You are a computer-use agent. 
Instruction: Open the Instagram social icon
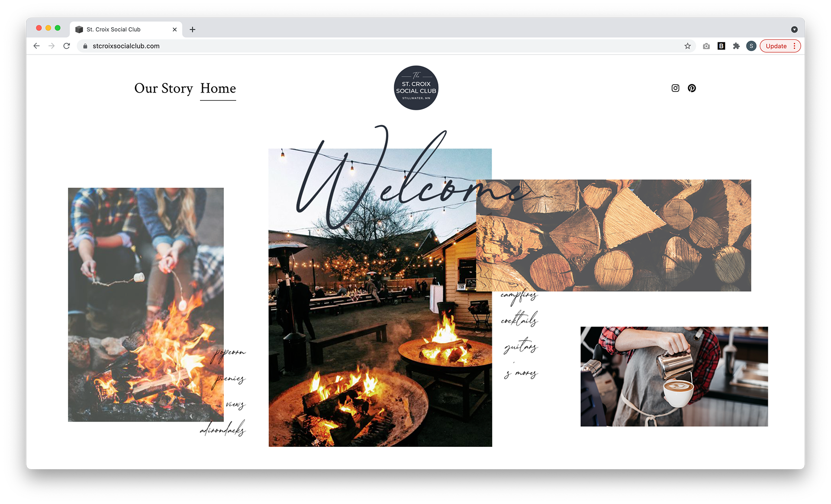[x=675, y=88]
